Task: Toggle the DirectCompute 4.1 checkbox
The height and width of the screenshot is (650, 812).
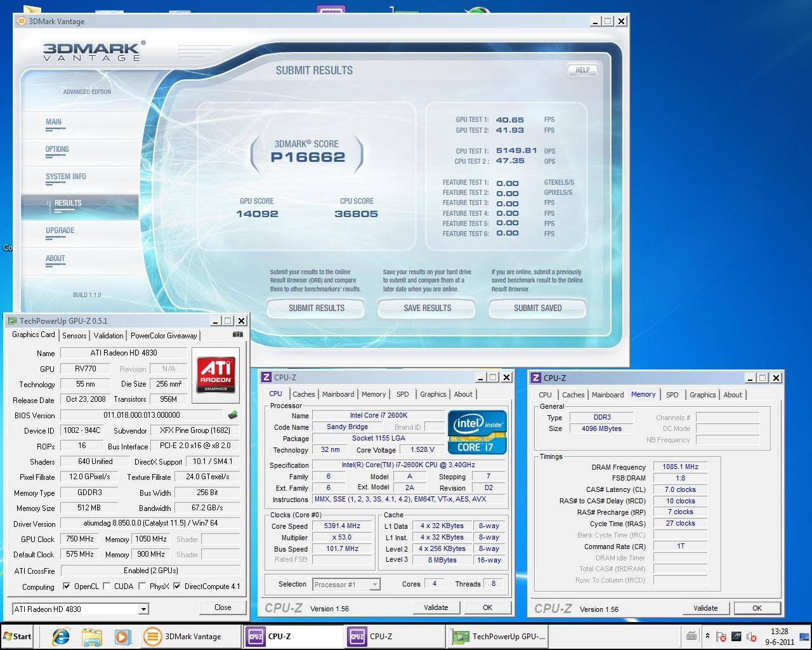Action: [177, 587]
